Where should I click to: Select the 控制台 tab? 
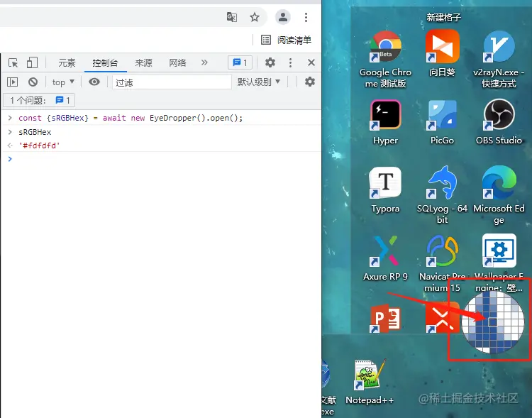(x=105, y=63)
